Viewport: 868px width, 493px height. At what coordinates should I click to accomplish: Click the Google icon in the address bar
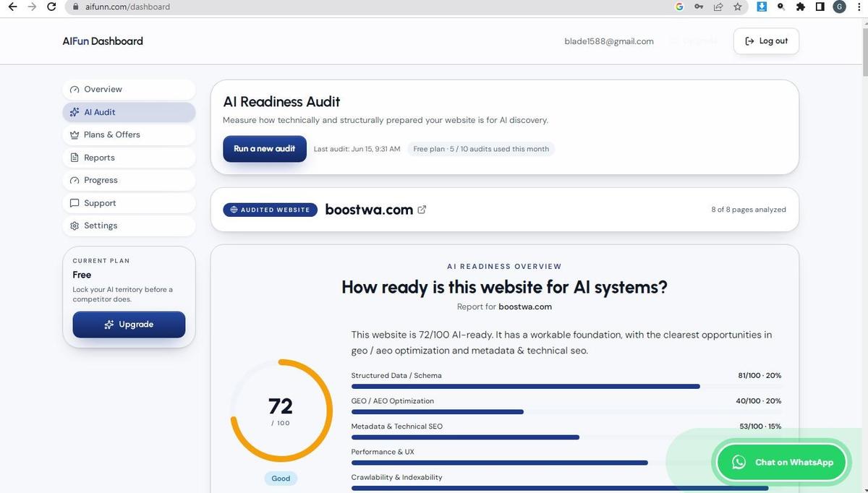point(679,7)
